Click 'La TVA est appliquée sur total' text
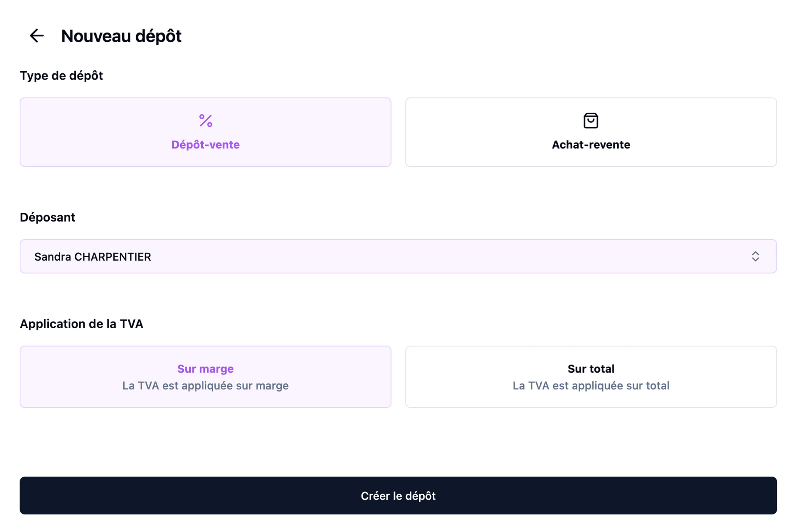The width and height of the screenshot is (795, 532). [591, 386]
